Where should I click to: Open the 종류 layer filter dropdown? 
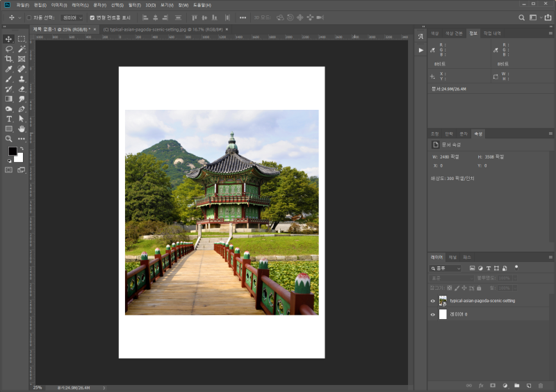(445, 268)
